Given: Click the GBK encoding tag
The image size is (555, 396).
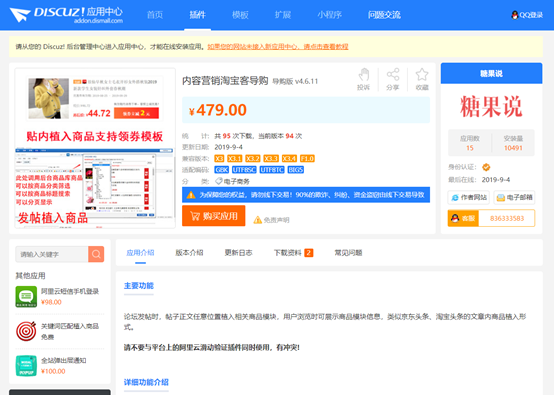Looking at the screenshot, I should click(222, 170).
